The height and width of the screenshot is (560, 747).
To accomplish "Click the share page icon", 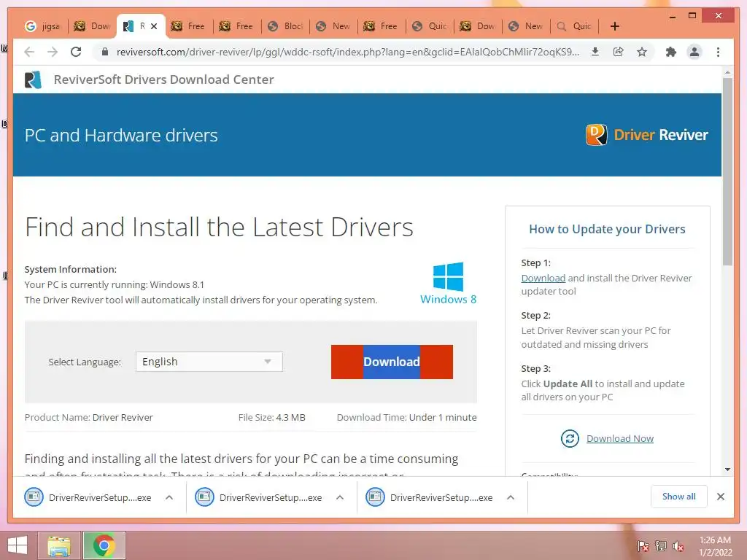I will pyautogui.click(x=619, y=52).
